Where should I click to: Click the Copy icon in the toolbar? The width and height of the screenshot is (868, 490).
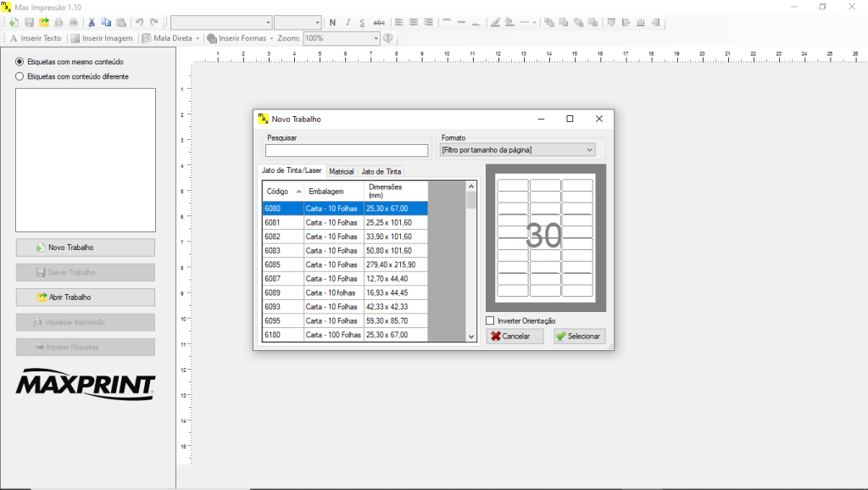point(104,22)
